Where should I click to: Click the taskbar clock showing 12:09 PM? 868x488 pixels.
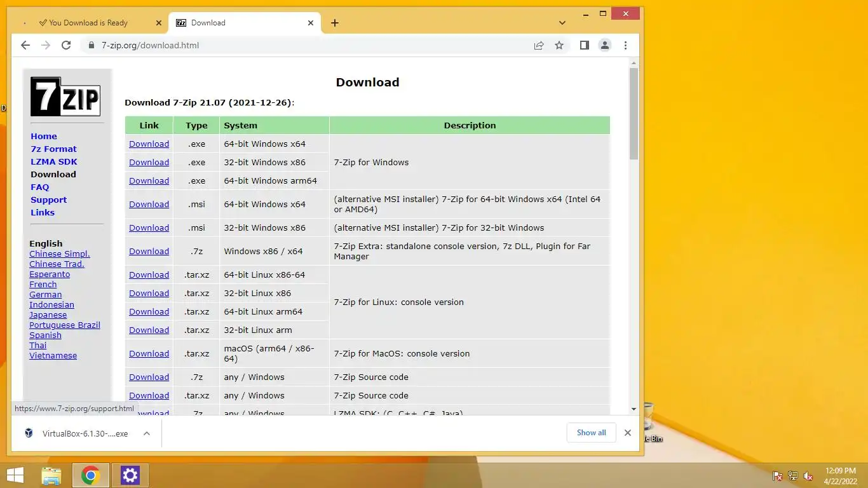click(841, 475)
